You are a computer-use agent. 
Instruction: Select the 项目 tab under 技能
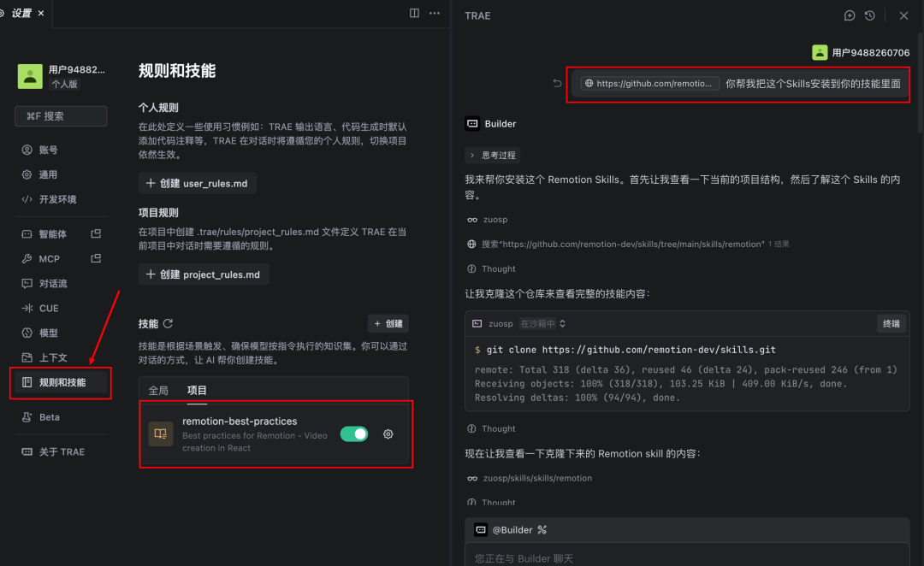[197, 390]
